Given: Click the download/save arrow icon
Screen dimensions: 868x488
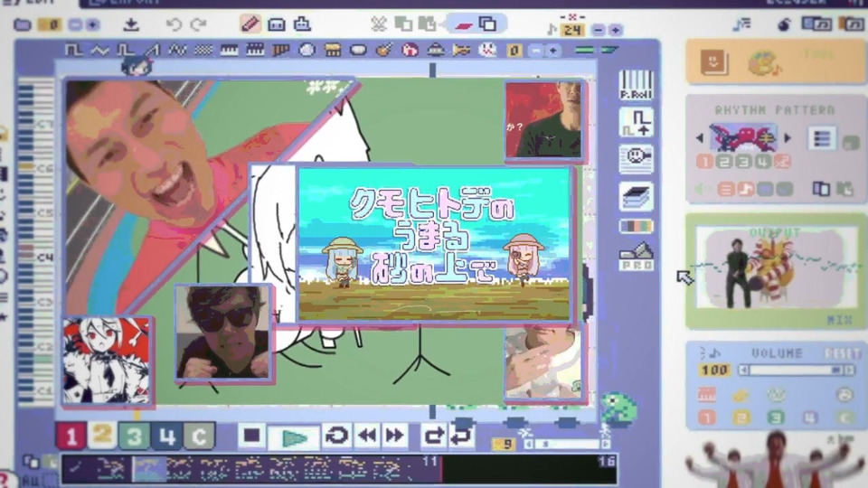Looking at the screenshot, I should click(x=131, y=24).
